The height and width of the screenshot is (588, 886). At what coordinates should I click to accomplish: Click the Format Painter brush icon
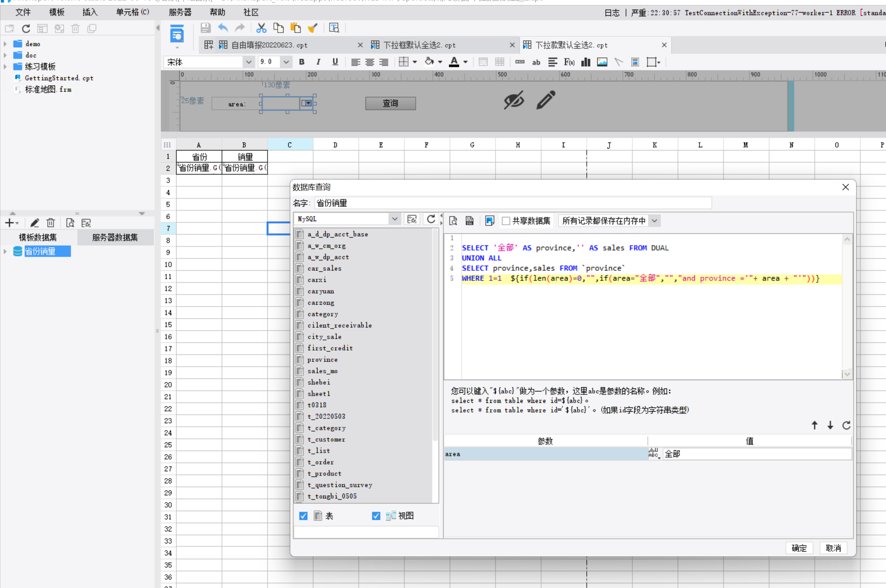click(x=313, y=28)
